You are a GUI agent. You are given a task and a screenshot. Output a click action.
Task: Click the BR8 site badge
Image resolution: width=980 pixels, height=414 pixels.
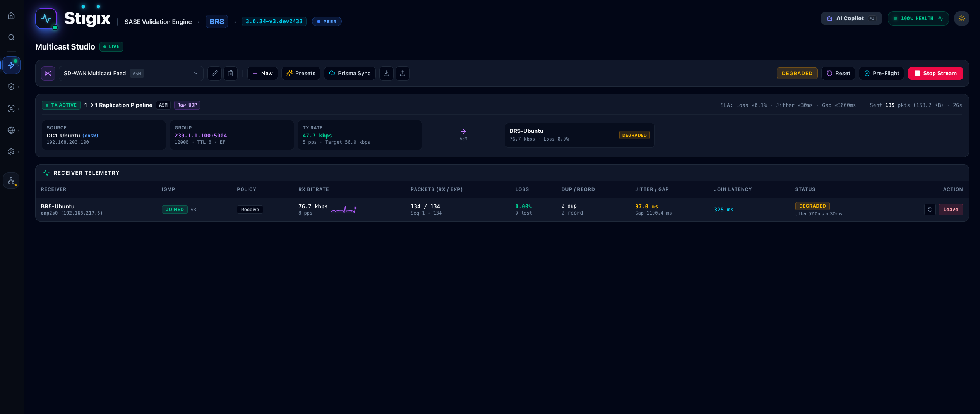click(217, 21)
